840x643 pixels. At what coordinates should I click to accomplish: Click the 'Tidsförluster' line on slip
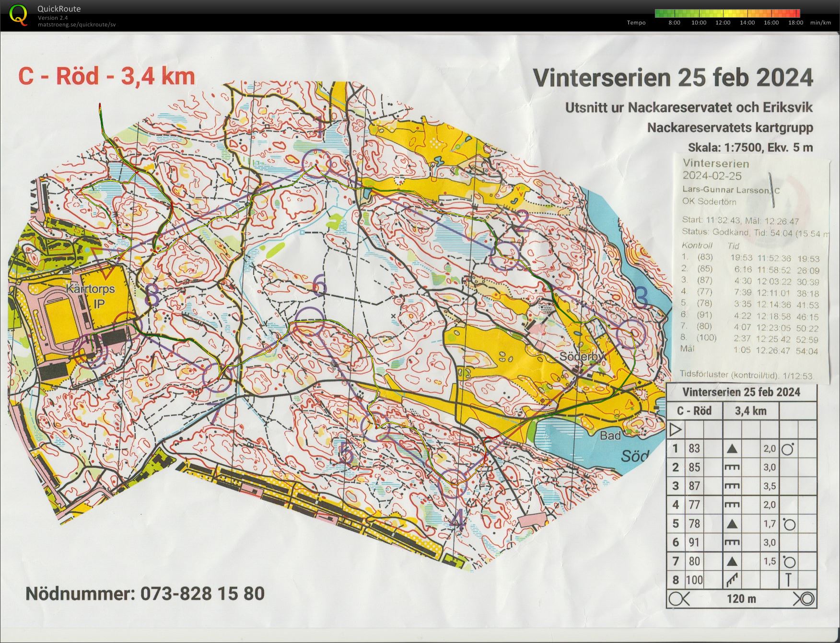point(747,375)
